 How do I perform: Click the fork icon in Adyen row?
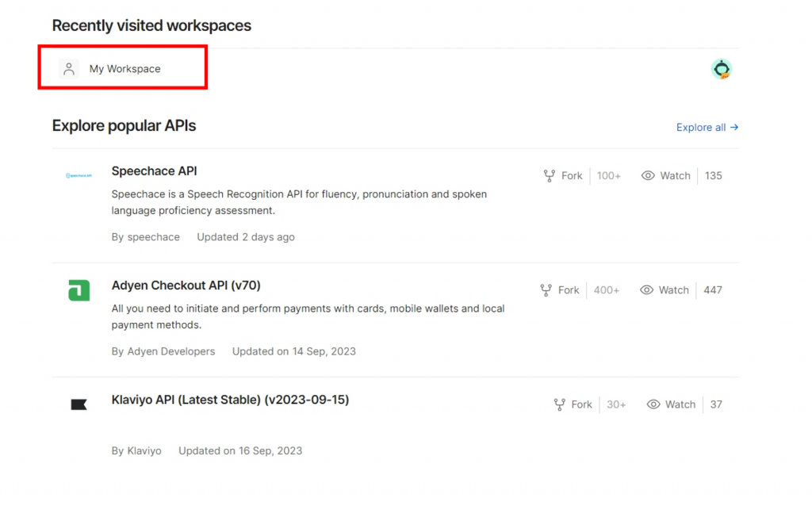[x=546, y=290]
